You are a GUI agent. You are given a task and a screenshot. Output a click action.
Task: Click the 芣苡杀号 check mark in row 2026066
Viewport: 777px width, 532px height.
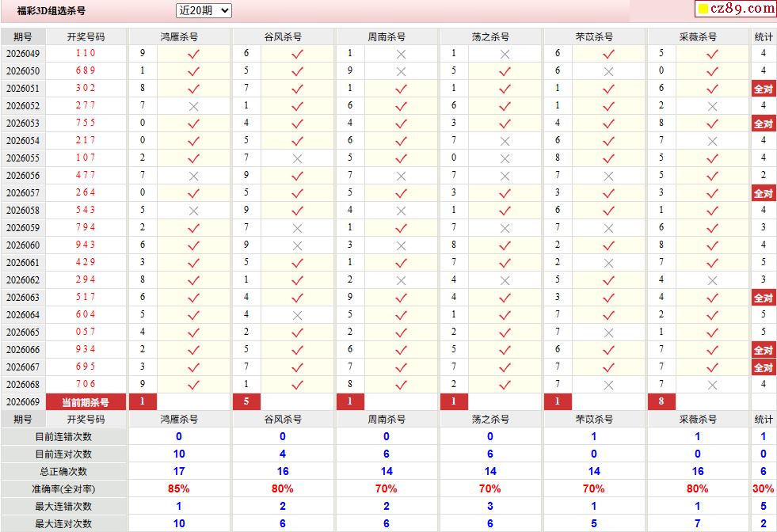coord(608,350)
